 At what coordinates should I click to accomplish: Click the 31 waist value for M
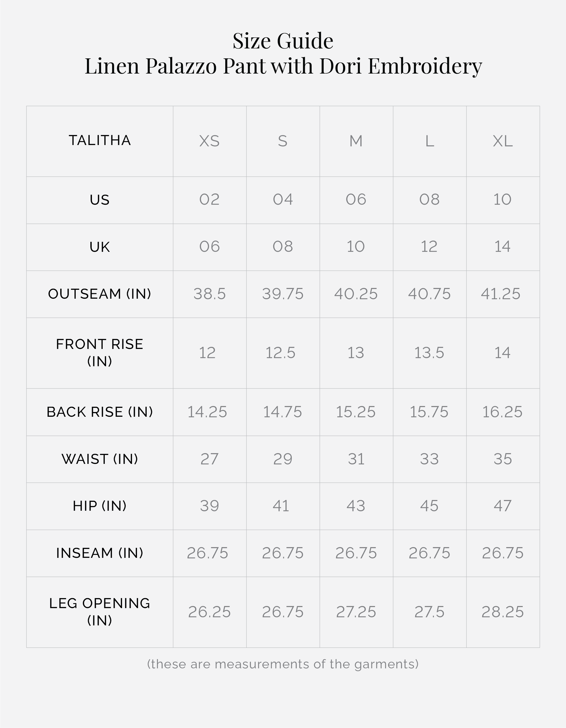356,459
